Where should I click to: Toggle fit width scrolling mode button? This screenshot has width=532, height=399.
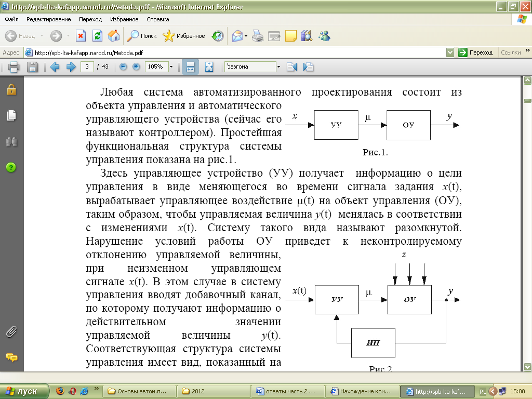coord(190,67)
